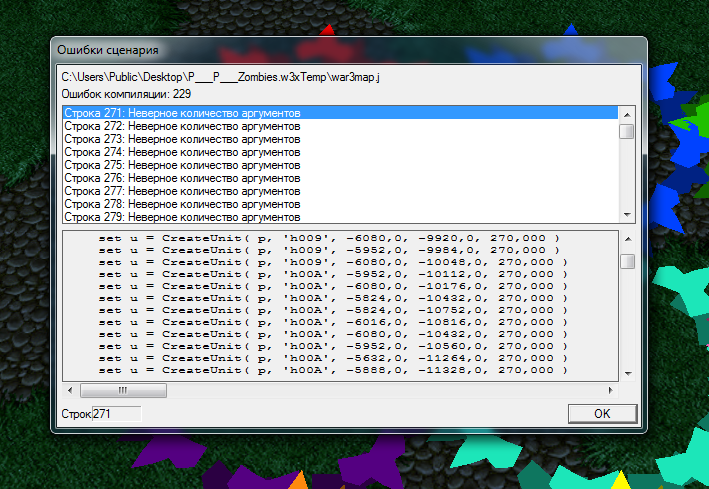Screen dimensions: 709x489
Task: Select error row Строка 275
Action: pos(340,165)
